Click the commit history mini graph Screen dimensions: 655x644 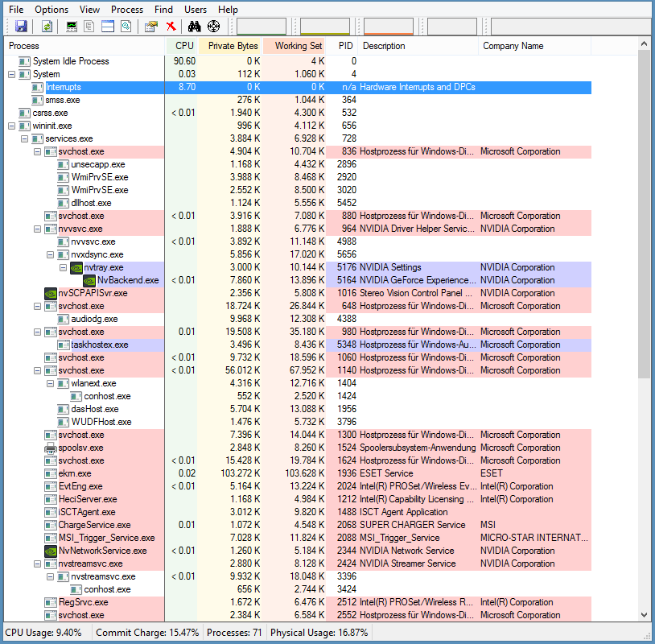(x=325, y=27)
